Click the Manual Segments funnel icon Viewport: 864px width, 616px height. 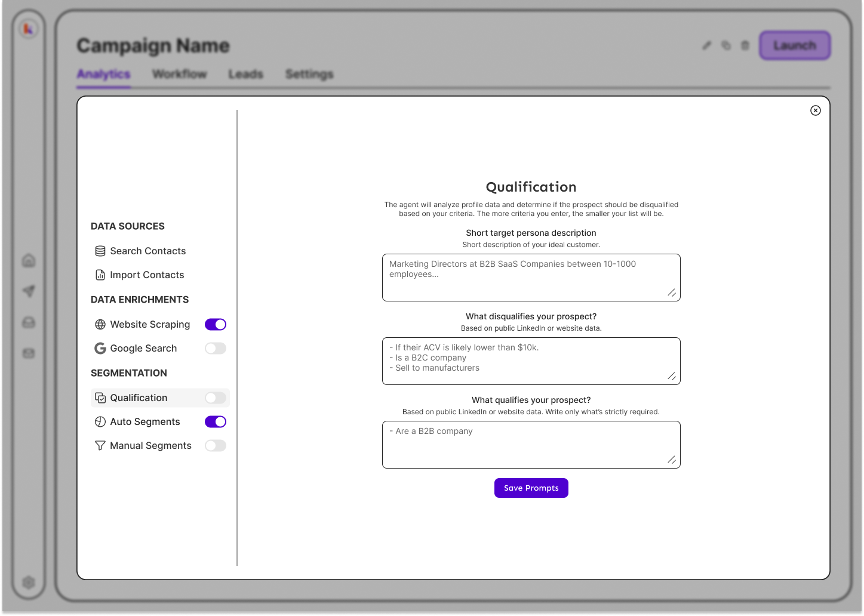click(100, 446)
